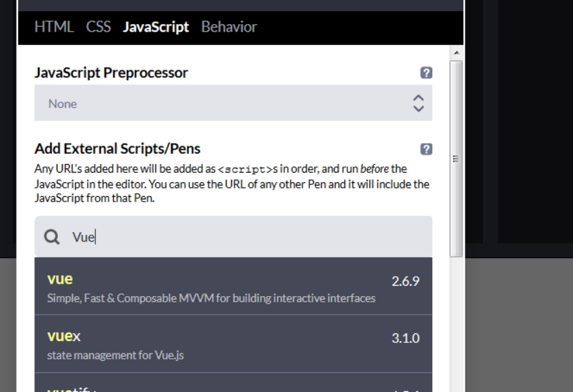
Task: Choose the vuex 3.1.0 search result
Action: coord(233,344)
